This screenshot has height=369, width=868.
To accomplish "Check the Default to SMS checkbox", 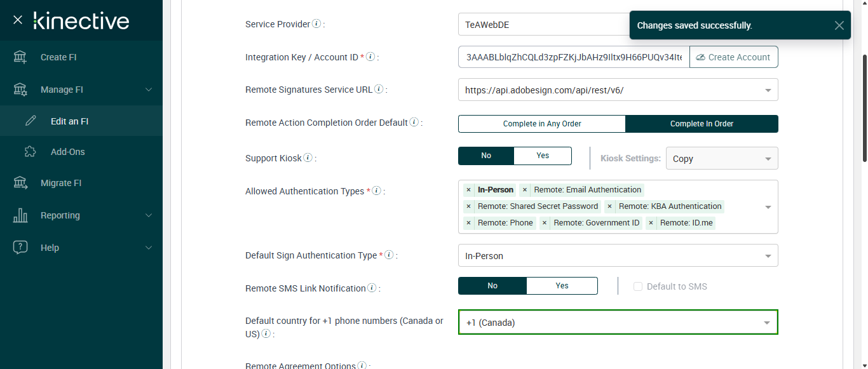I will tap(638, 286).
